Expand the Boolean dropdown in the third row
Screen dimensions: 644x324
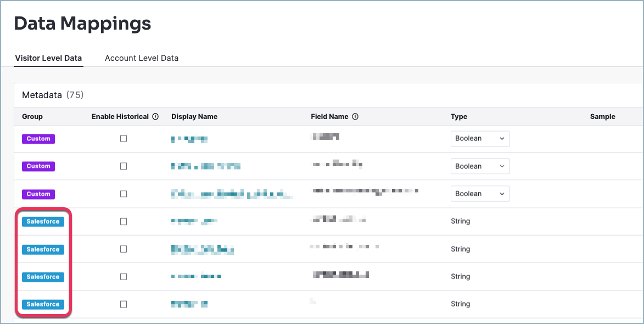480,194
